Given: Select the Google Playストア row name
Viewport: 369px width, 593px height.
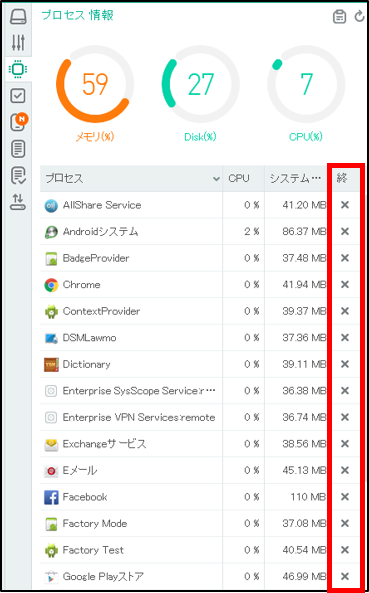Looking at the screenshot, I should point(103,576).
